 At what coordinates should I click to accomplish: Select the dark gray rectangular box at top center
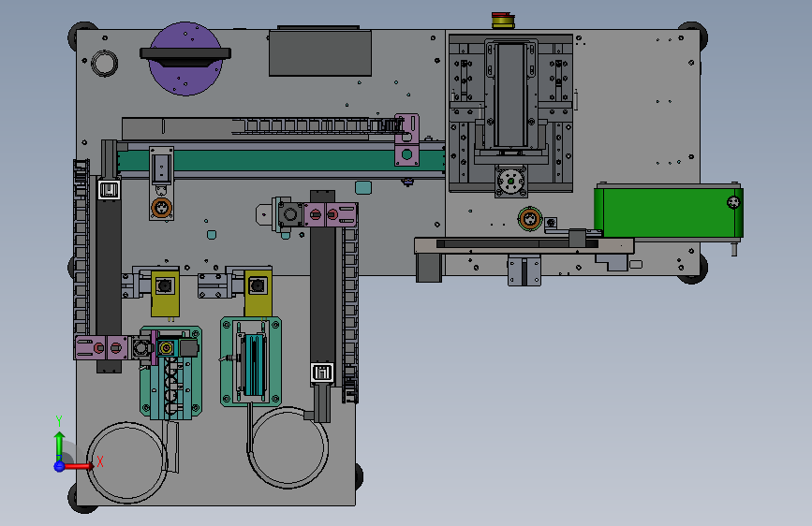click(x=320, y=52)
